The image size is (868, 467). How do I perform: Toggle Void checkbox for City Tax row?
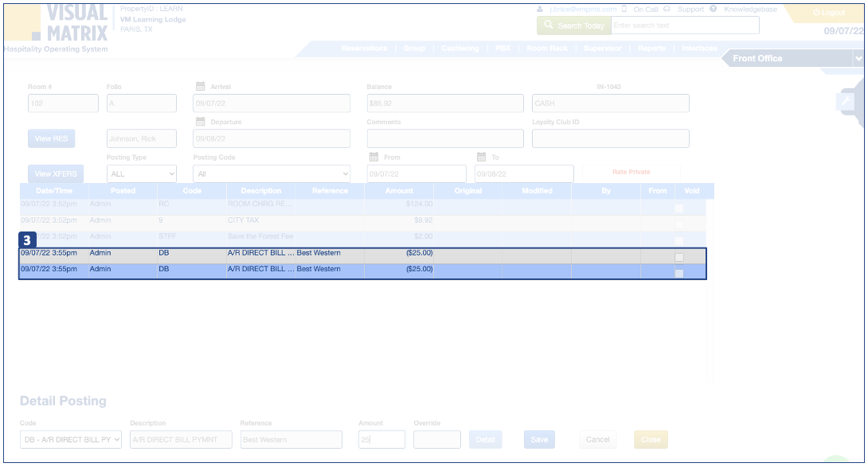click(678, 224)
